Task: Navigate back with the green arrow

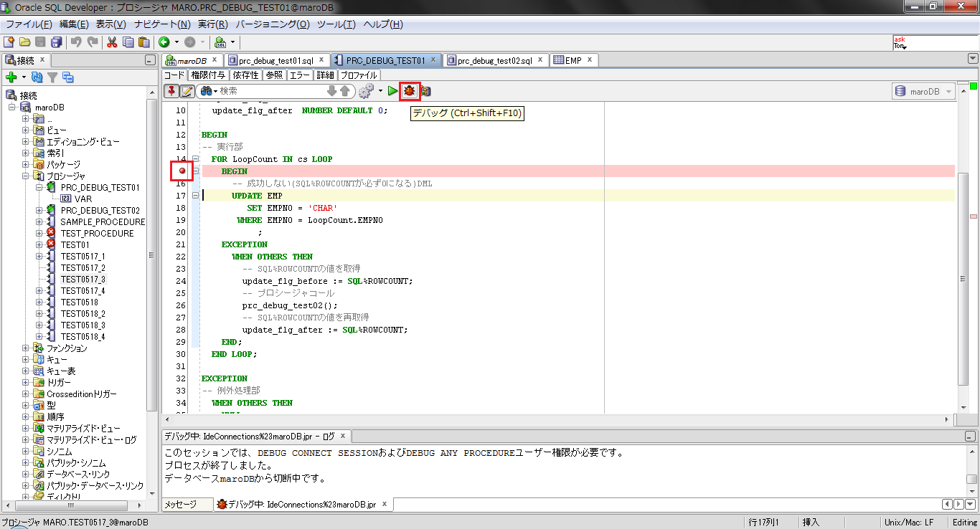Action: click(164, 42)
